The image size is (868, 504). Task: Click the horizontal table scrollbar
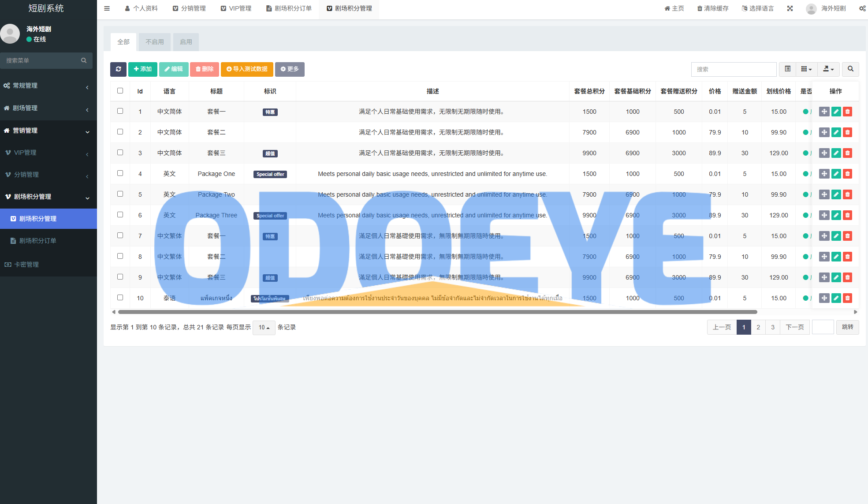click(437, 312)
